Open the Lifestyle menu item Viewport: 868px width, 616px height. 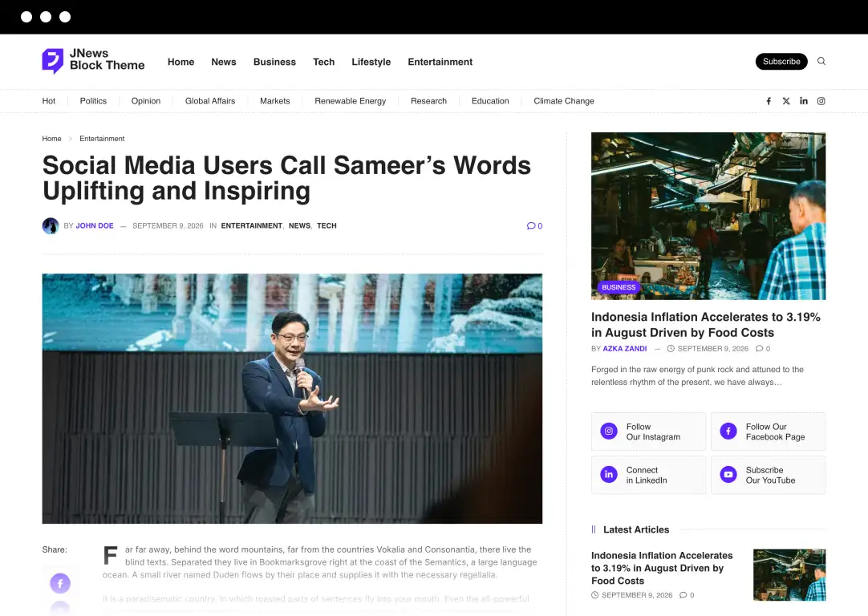371,62
